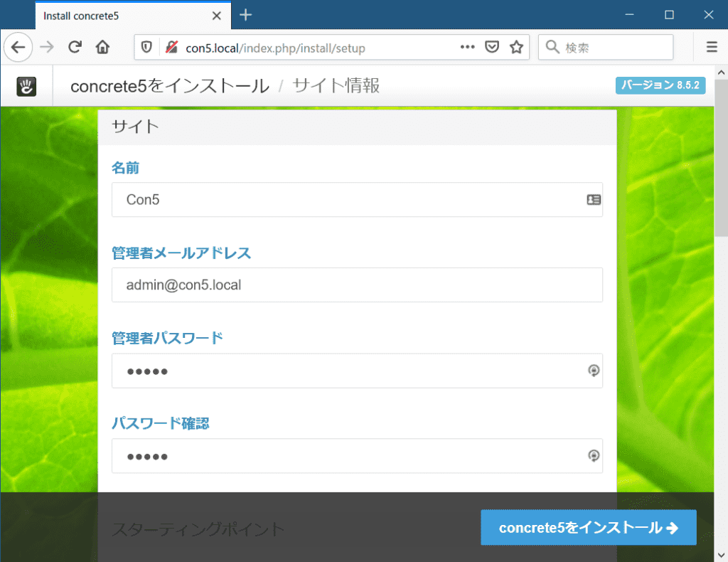The width and height of the screenshot is (728, 562).
Task: Click the 名前 label
Action: tap(125, 168)
